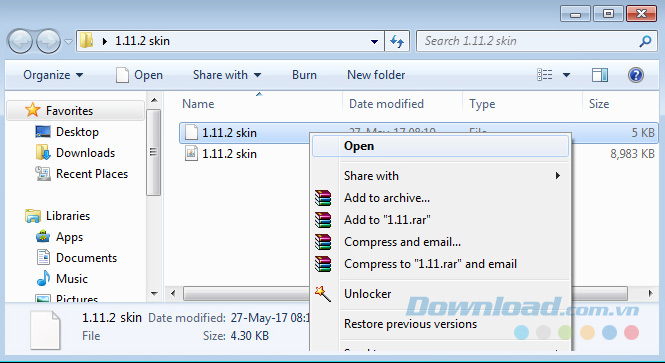Click the file icon in details pane
Viewport: 665px width, 363px height.
coord(45,330)
